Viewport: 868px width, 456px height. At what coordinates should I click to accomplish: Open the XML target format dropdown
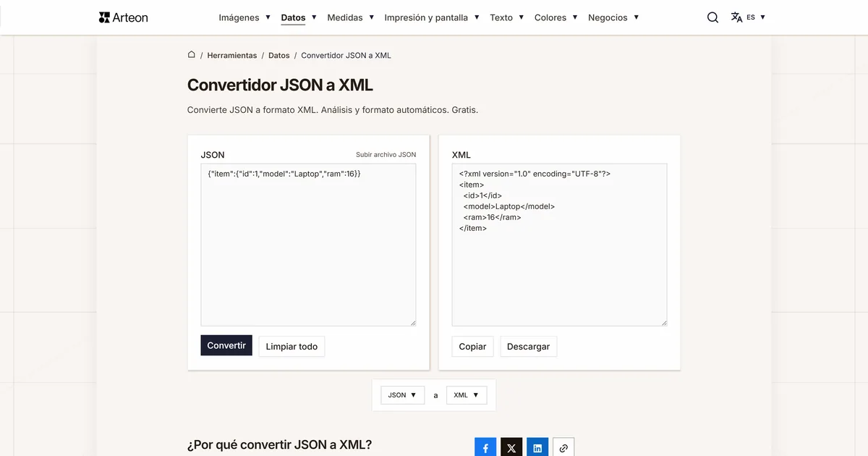(467, 395)
